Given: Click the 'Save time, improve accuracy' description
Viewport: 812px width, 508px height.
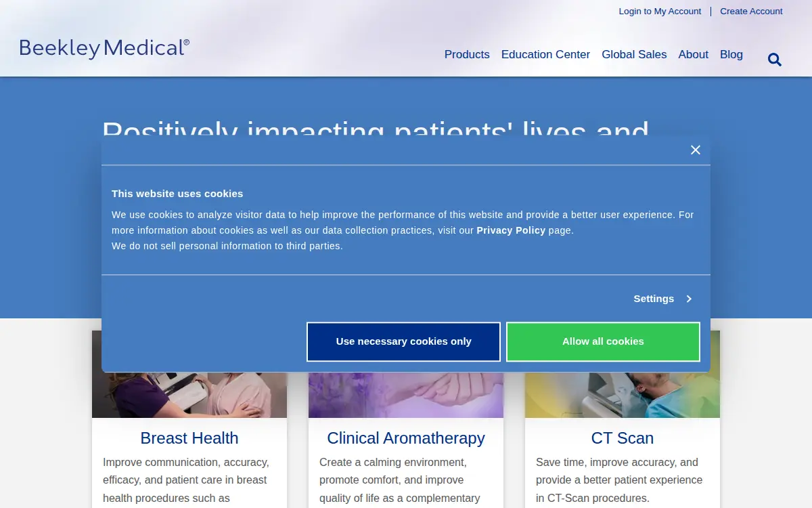Looking at the screenshot, I should (619, 480).
